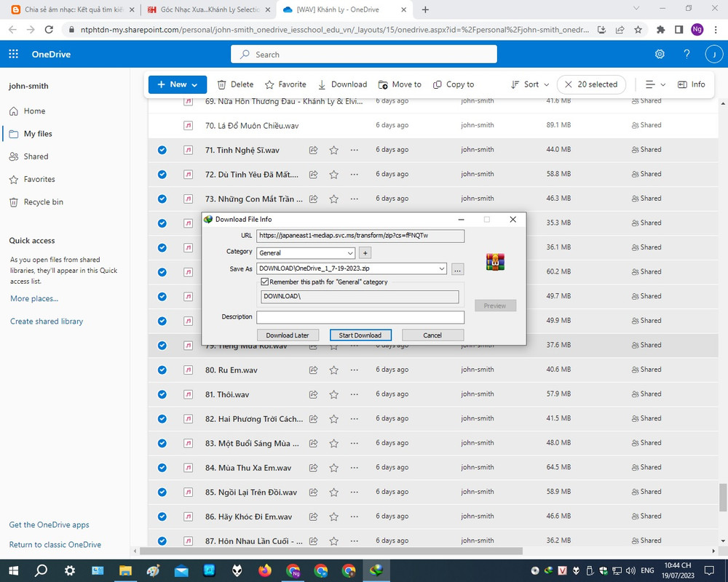Bookmark this page with the star icon

(x=638, y=30)
